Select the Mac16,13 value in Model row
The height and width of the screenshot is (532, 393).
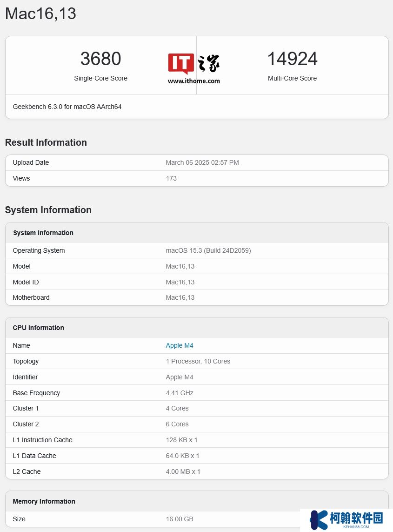point(180,266)
